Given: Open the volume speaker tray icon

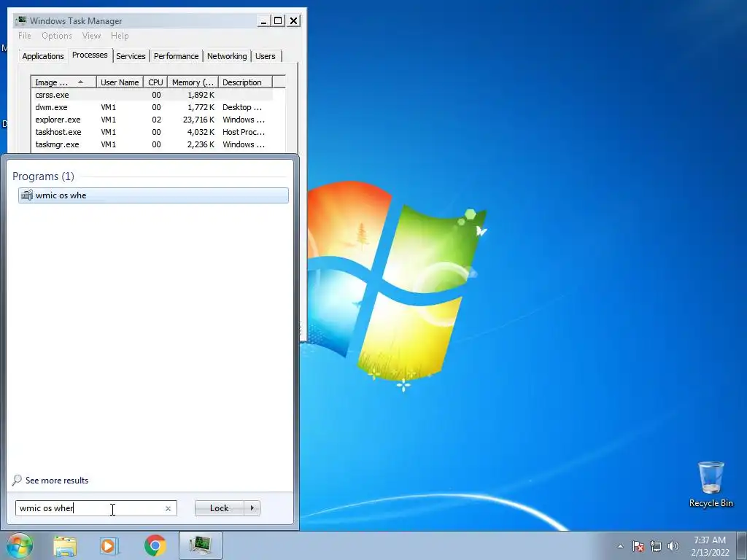Looking at the screenshot, I should click(673, 546).
